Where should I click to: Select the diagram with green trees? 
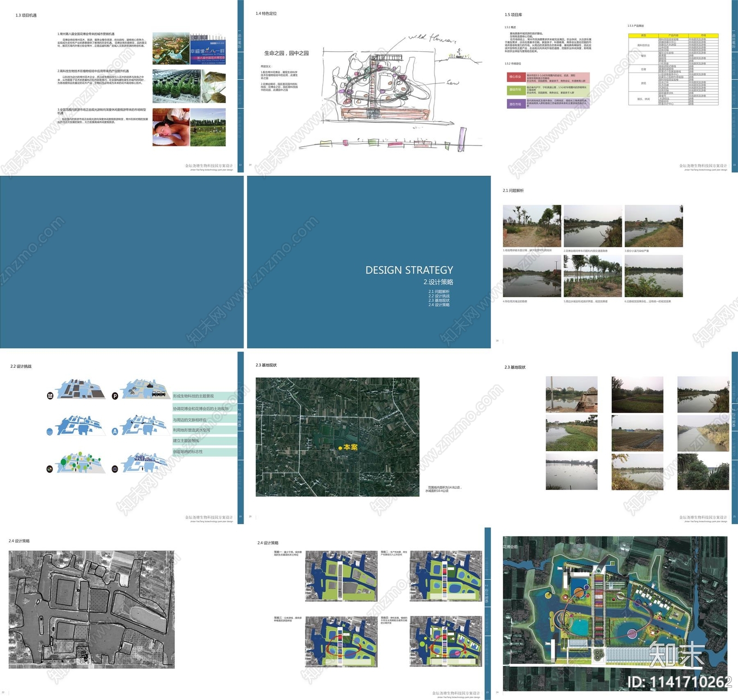80,463
